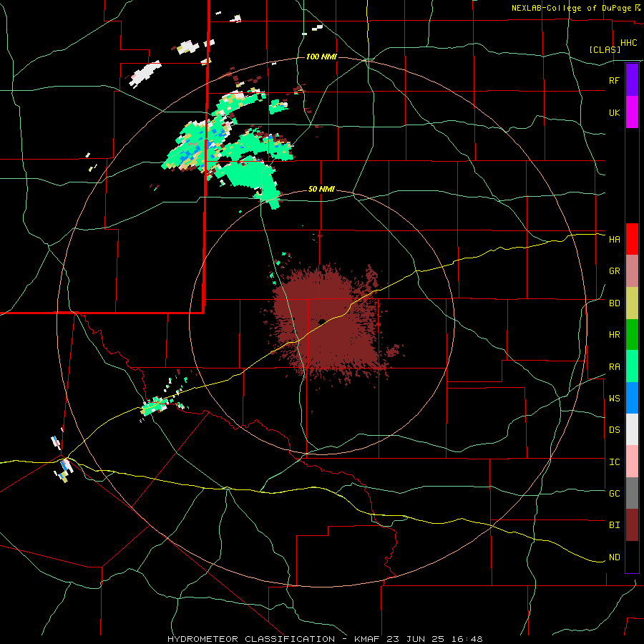Image resolution: width=644 pixels, height=644 pixels.
Task: Click the HYDROMETEOR CLASSIFICATION KMAF title text
Action: tap(325, 639)
